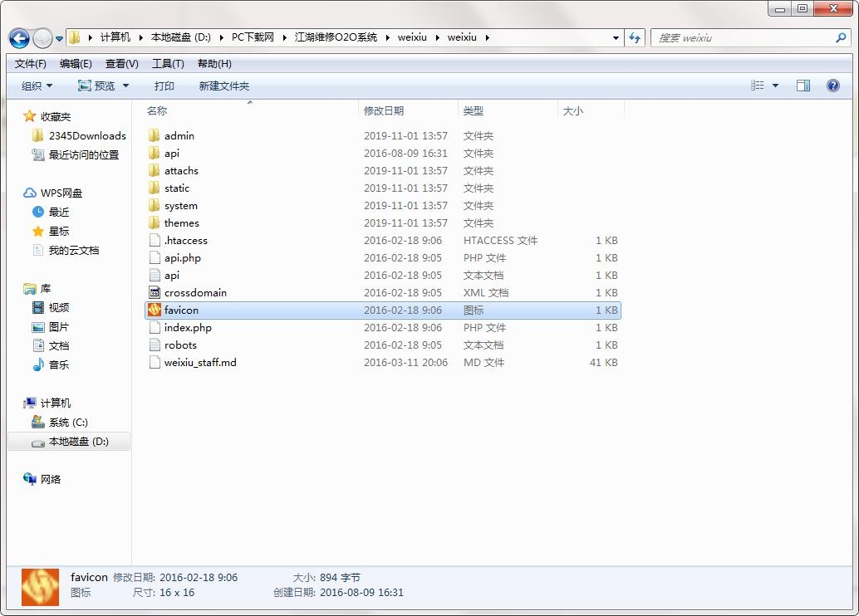
Task: Click the refresh button beside the address bar
Action: [x=635, y=38]
